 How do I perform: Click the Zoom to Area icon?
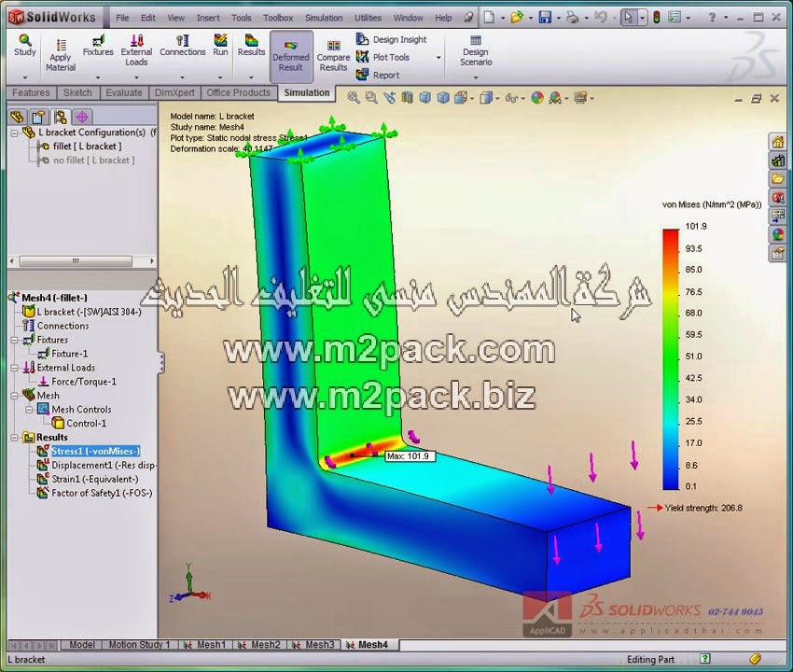371,98
